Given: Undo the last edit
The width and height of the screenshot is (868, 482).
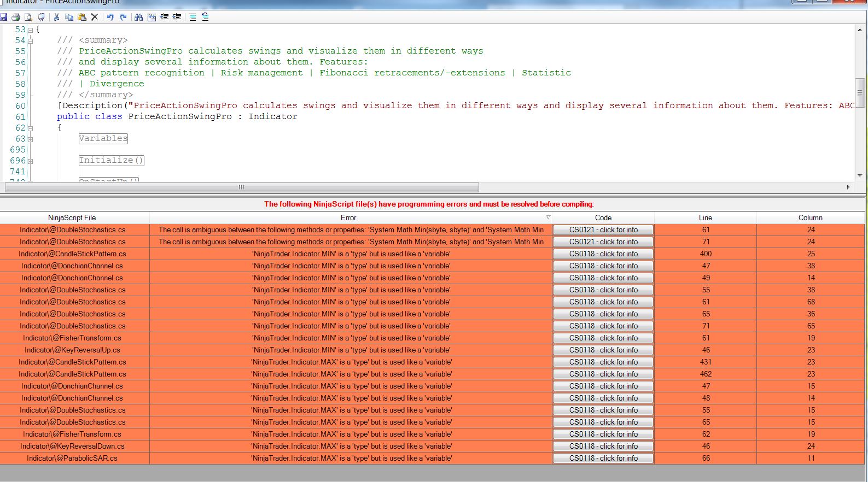Looking at the screenshot, I should coord(110,17).
